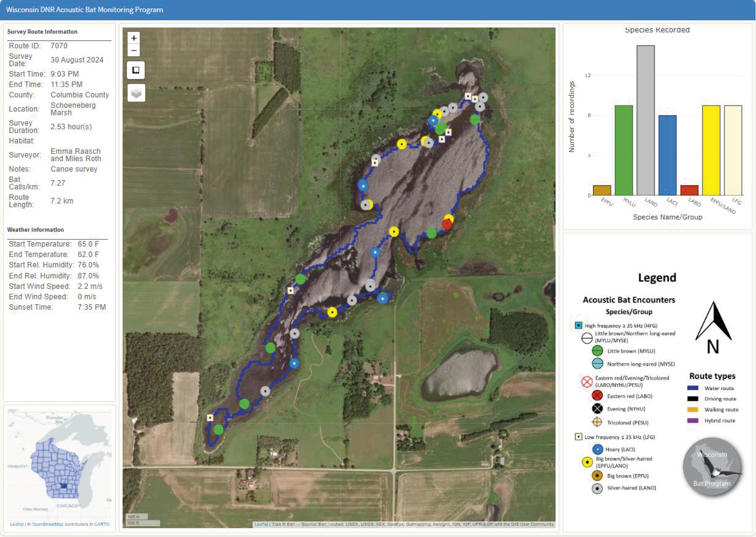Click the Sunset Time value 7:35 PM

(92, 307)
